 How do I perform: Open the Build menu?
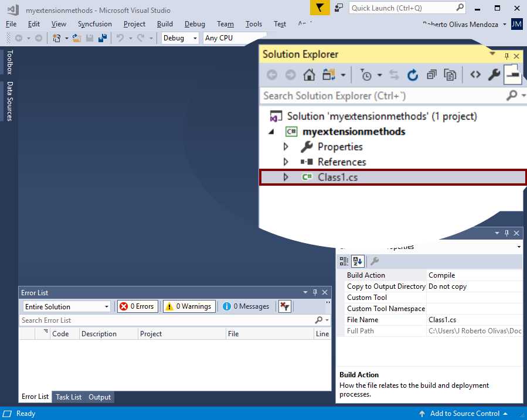(165, 24)
